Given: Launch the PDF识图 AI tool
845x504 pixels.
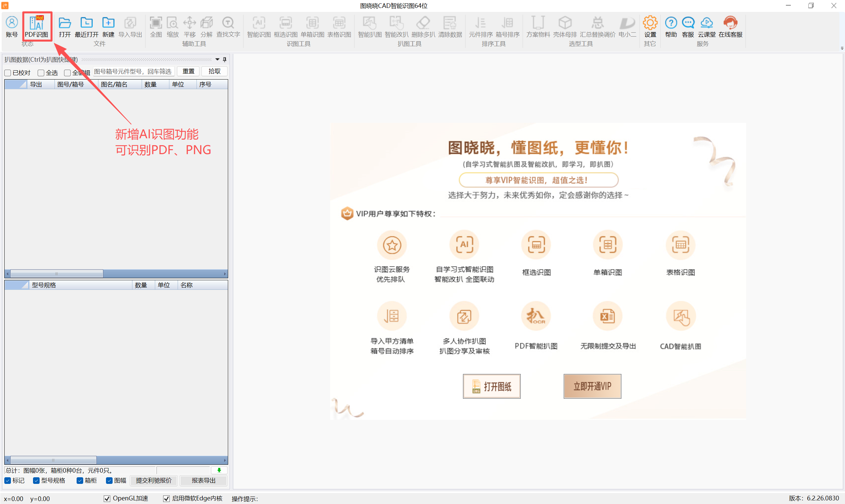Looking at the screenshot, I should click(x=37, y=26).
